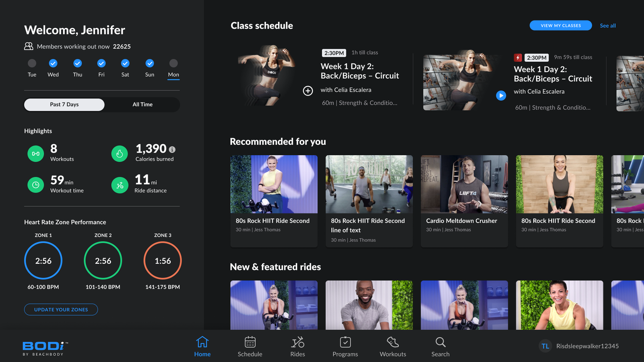The width and height of the screenshot is (644, 362).
Task: Open fourth recommended ride with woman kneeling
Action: [559, 184]
